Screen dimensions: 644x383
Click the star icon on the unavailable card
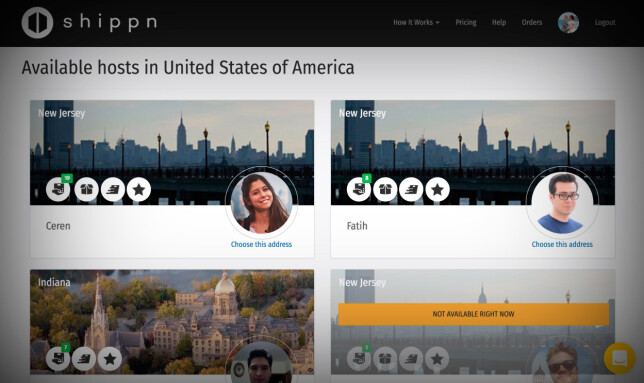437,359
